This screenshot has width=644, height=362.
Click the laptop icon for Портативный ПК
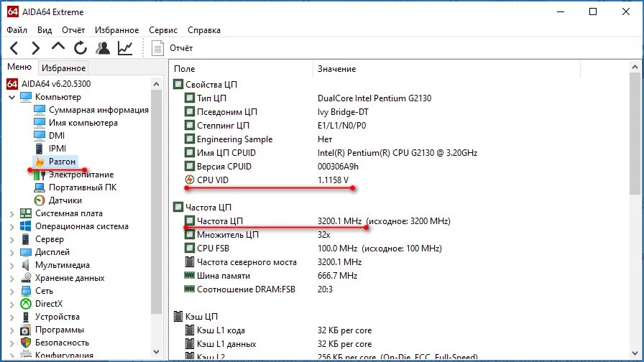[40, 187]
